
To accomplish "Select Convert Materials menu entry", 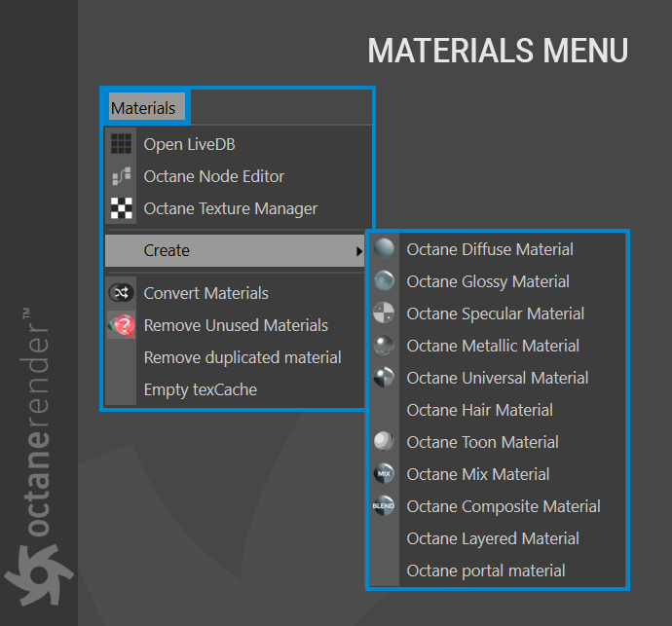I will pyautogui.click(x=235, y=293).
